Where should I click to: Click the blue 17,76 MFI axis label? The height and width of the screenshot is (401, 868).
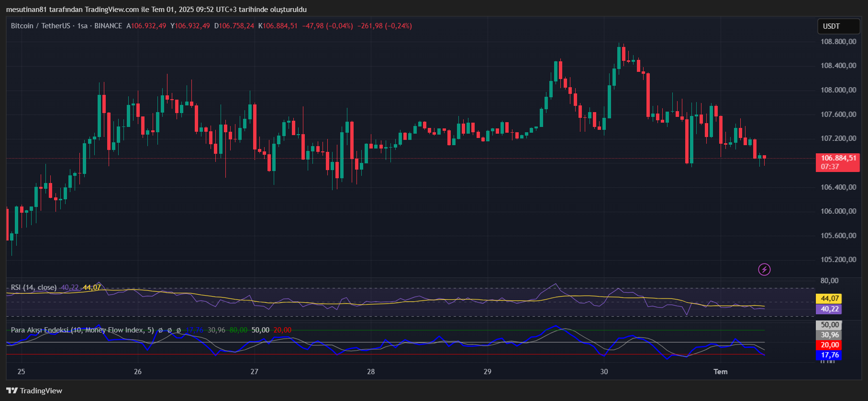pyautogui.click(x=829, y=355)
